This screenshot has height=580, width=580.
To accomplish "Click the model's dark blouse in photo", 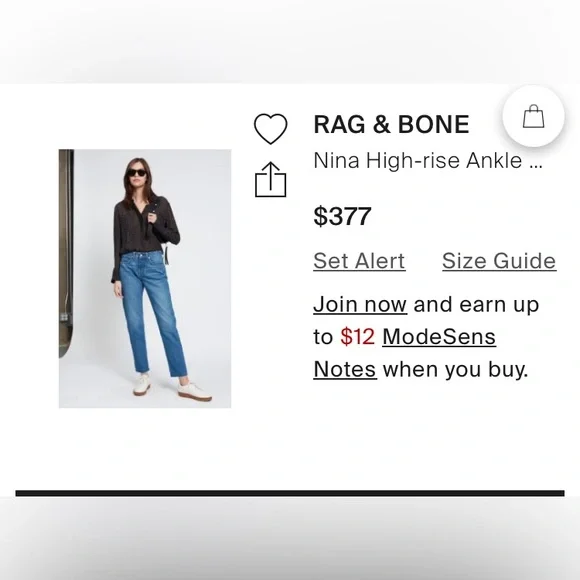I will [146, 227].
